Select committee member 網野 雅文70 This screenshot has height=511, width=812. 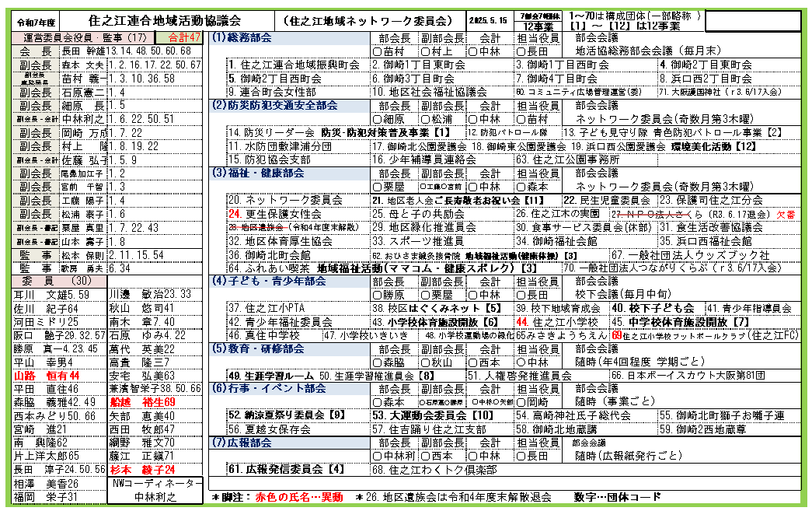tap(142, 443)
